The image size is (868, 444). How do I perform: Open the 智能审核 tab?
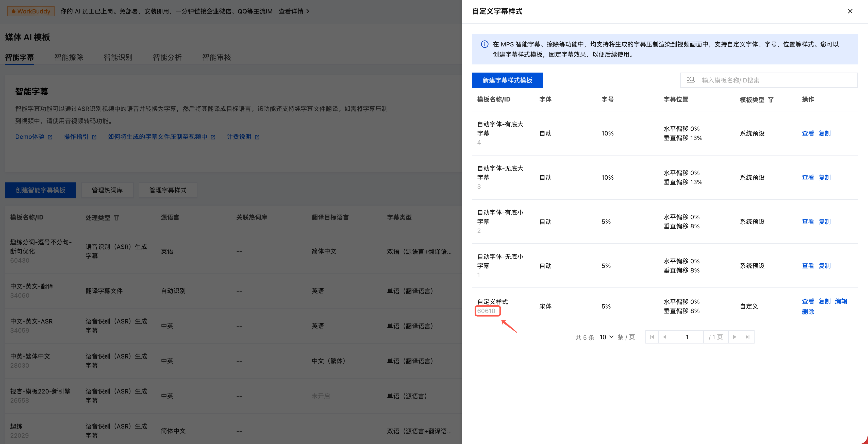coord(216,57)
